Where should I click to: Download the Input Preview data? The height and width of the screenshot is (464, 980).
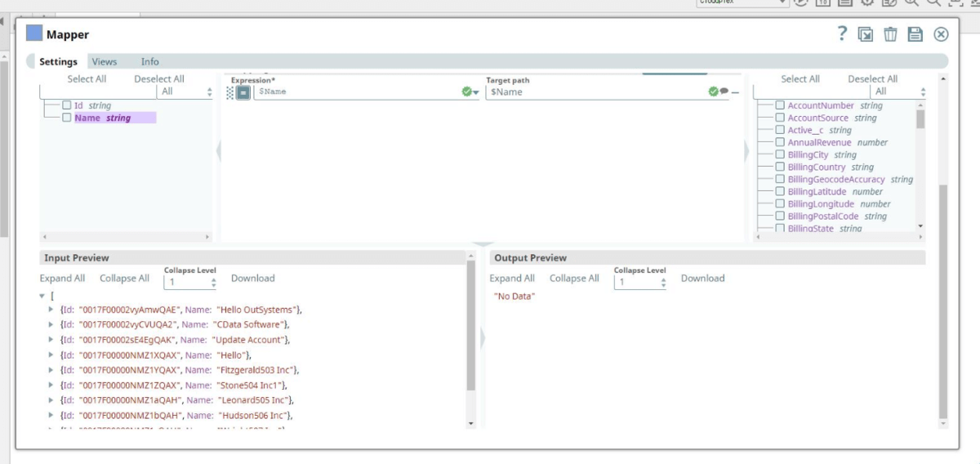pyautogui.click(x=253, y=279)
